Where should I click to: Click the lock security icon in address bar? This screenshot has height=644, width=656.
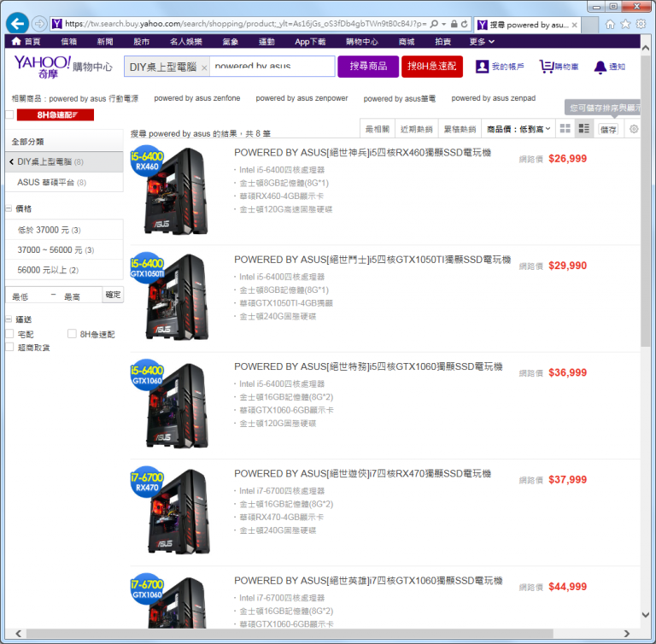pyautogui.click(x=454, y=24)
